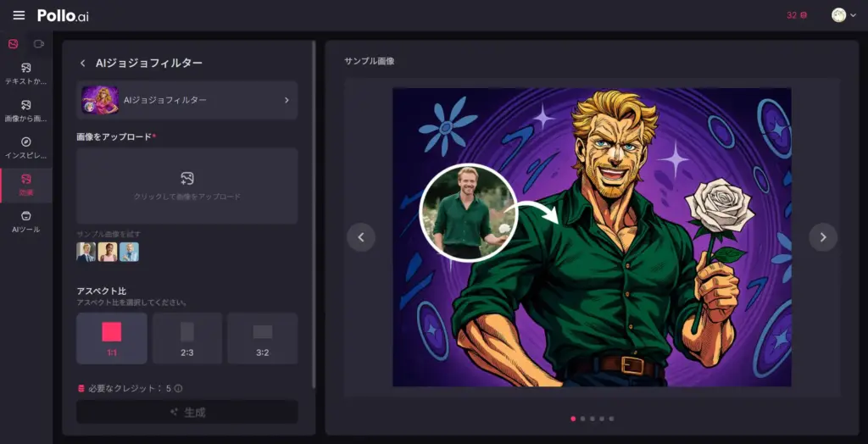Select the fourth carousel dot

tap(602, 419)
